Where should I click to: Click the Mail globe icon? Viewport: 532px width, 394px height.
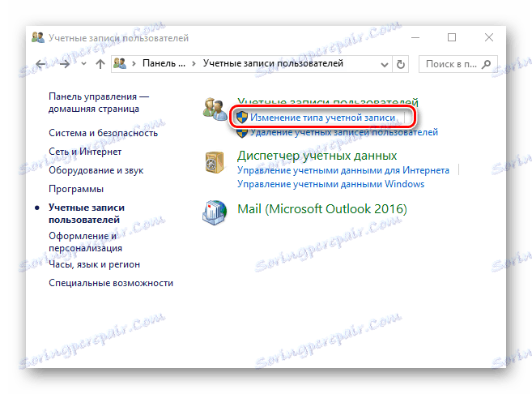[x=215, y=212]
